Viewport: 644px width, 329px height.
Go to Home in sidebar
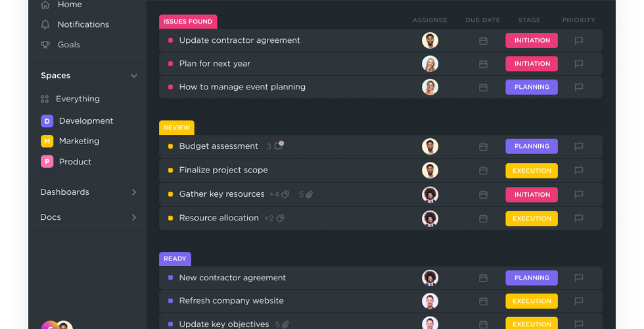pos(70,5)
